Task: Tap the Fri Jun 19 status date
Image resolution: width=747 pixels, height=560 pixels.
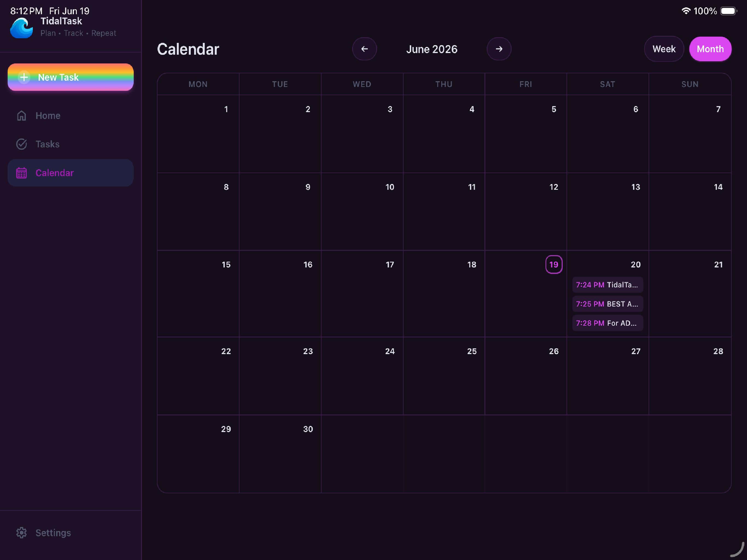Action: pos(69,11)
